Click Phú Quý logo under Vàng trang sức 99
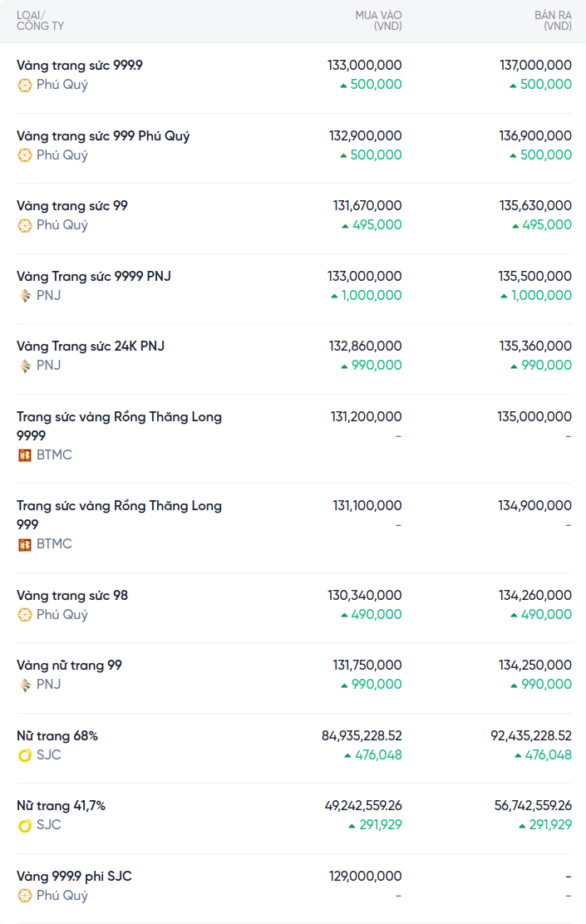The image size is (586, 924). 25,225
